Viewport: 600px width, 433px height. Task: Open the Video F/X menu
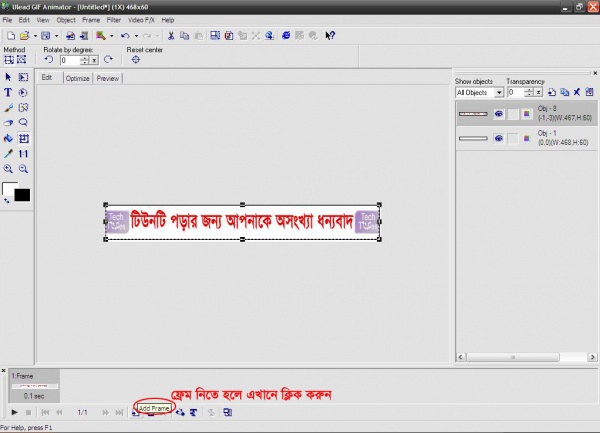coord(141,20)
